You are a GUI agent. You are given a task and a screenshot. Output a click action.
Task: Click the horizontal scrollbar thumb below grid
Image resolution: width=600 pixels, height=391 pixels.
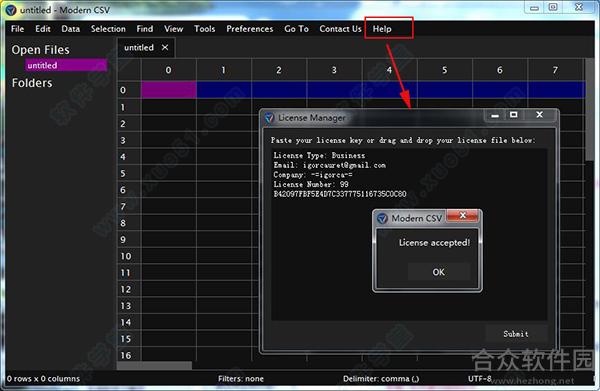(x=154, y=366)
